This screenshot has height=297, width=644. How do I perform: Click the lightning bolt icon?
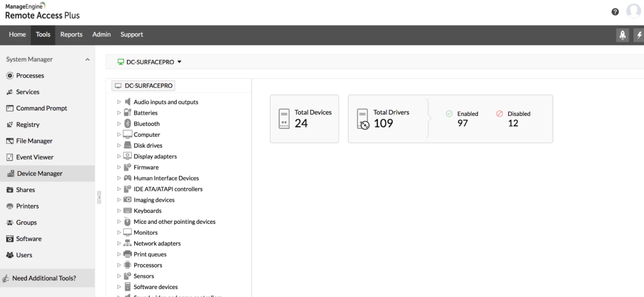pos(639,35)
